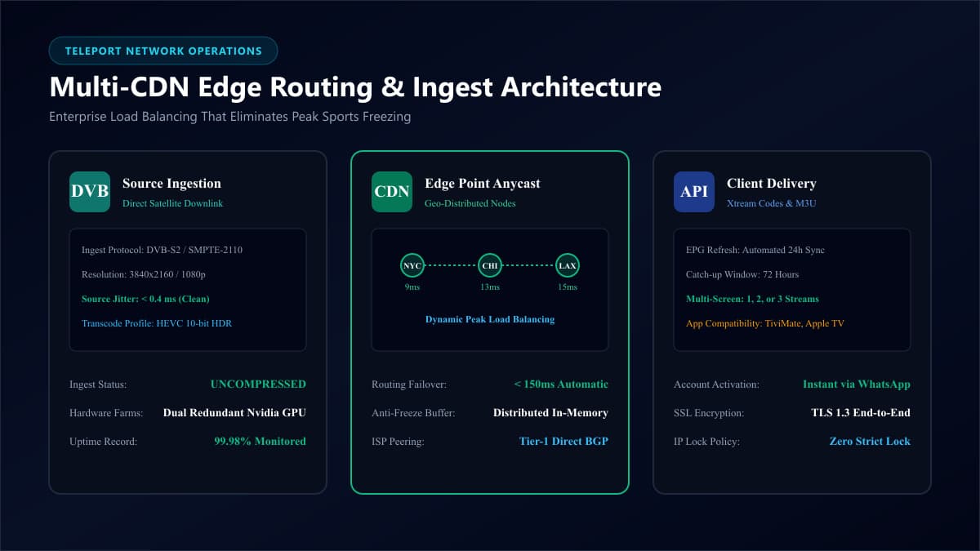Click the Ingest Status label
This screenshot has height=551, width=980.
click(98, 384)
